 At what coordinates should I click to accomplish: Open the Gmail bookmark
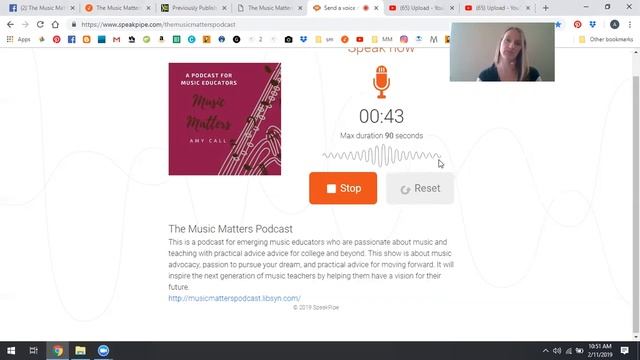pos(116,39)
